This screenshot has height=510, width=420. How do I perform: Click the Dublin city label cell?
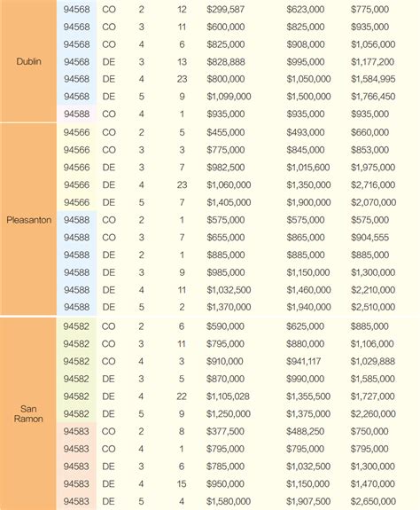[28, 61]
